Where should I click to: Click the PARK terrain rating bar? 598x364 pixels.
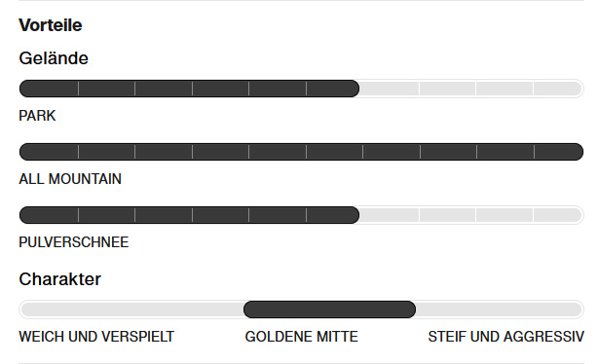[301, 89]
